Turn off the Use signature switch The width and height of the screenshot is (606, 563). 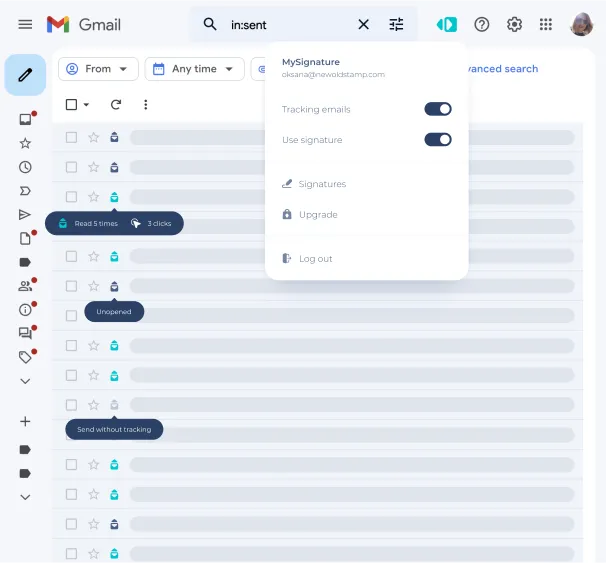pyautogui.click(x=438, y=139)
